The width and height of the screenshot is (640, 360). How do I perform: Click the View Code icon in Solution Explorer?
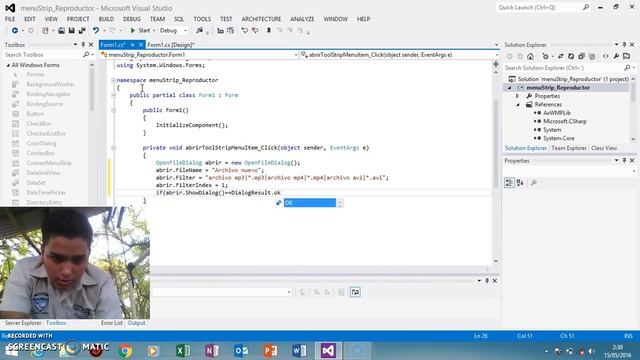pyautogui.click(x=606, y=56)
